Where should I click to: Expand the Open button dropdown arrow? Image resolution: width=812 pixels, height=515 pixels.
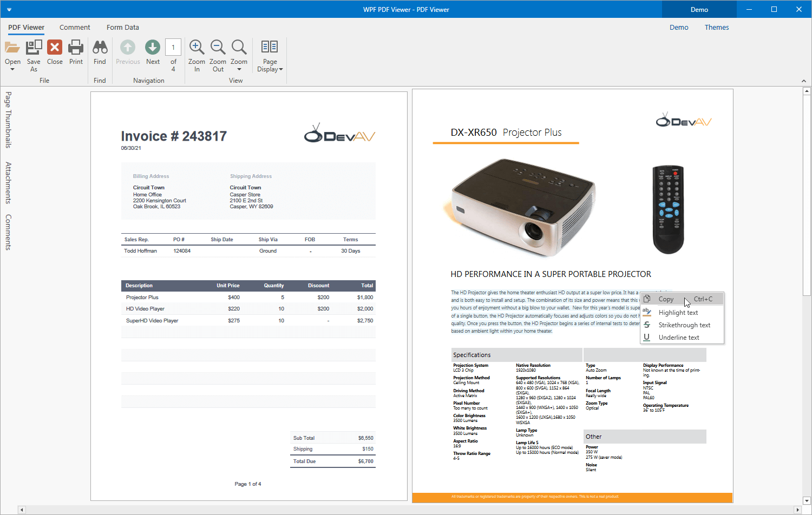12,69
